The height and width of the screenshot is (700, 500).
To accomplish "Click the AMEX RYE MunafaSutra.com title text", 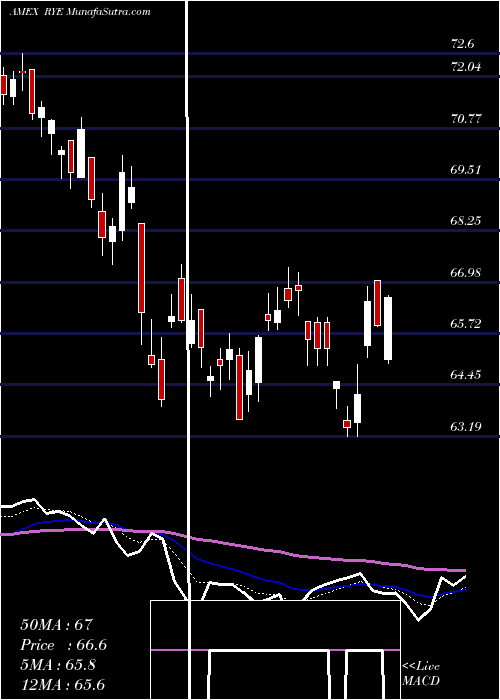I will point(80,12).
